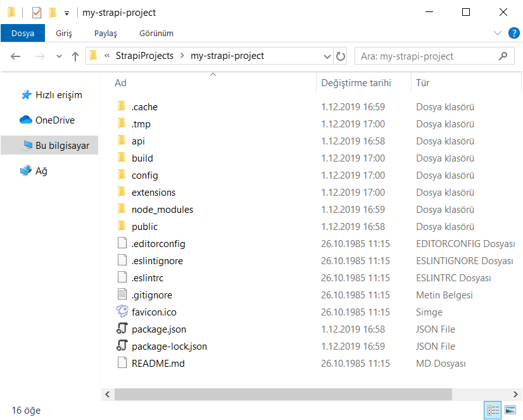Click the Metin Belgesi type cell
The image size is (523, 420).
444,295
